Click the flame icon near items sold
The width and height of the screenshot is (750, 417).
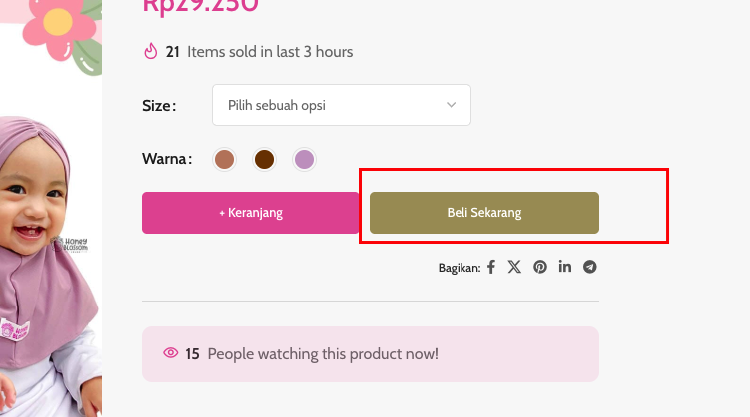pos(151,51)
